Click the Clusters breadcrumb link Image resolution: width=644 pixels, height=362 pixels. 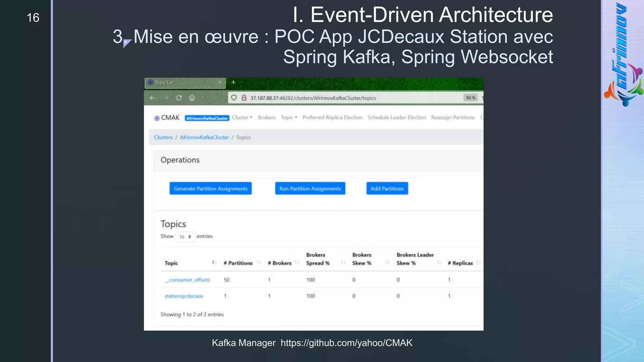[x=163, y=137]
